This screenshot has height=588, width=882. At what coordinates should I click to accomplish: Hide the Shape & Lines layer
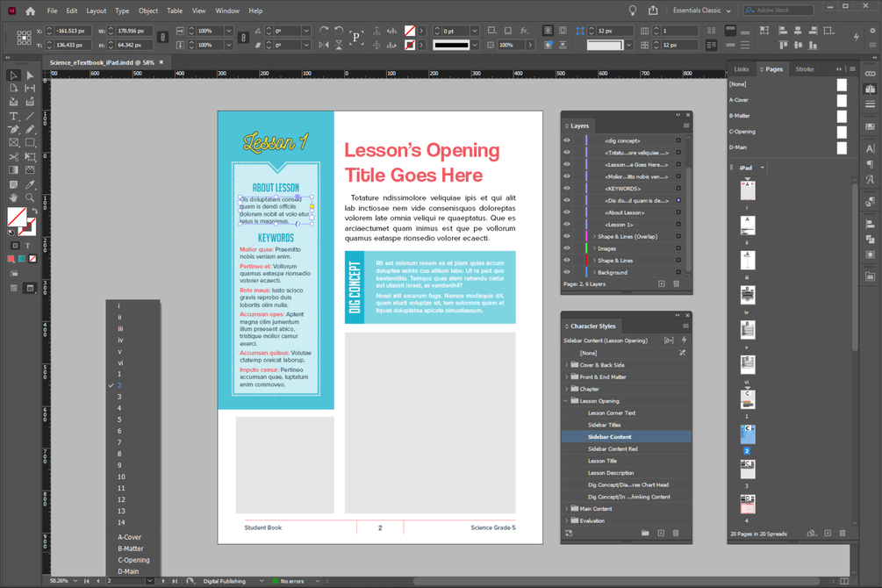click(x=567, y=261)
